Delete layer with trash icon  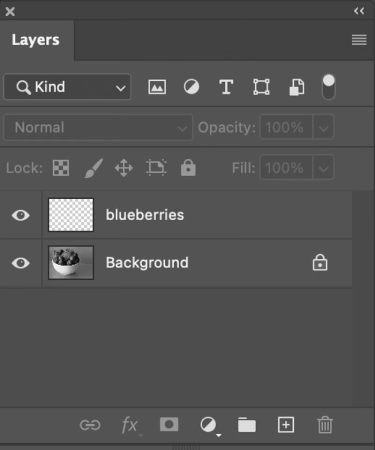click(x=325, y=425)
